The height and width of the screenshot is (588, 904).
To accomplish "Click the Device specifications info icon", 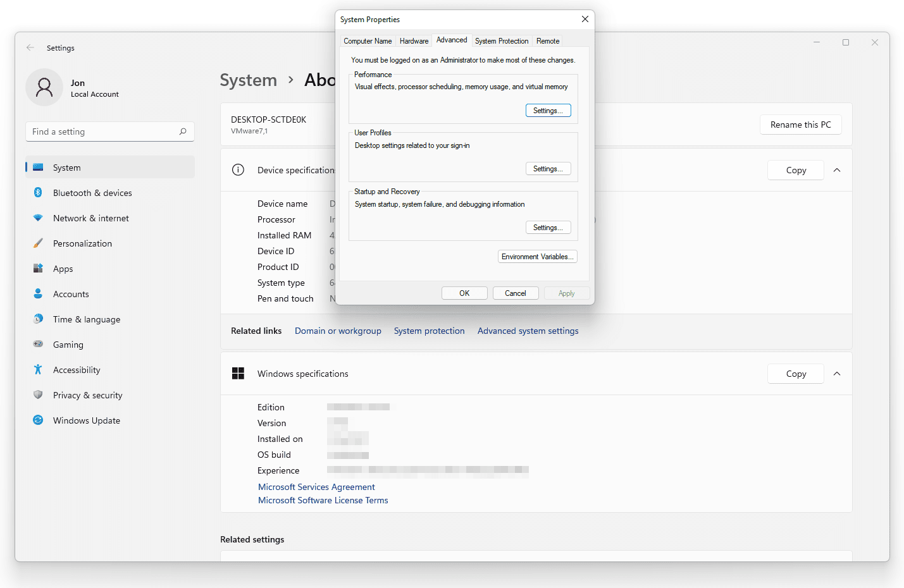I will point(238,169).
